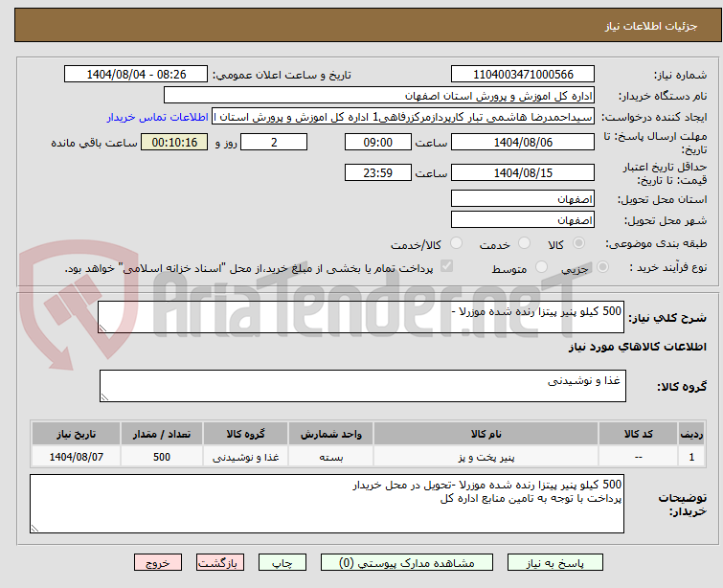Screen dimensions: 723x588
Task: Click the غذا و نوشیدنی table cell
Action: tap(245, 457)
